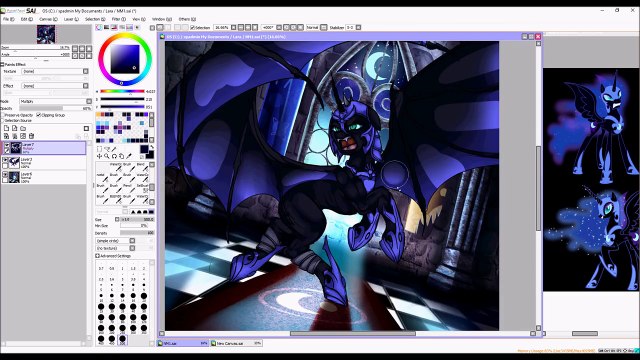Create a new normal layer
Screen dimensions: 640x360
pyautogui.click(x=7, y=128)
